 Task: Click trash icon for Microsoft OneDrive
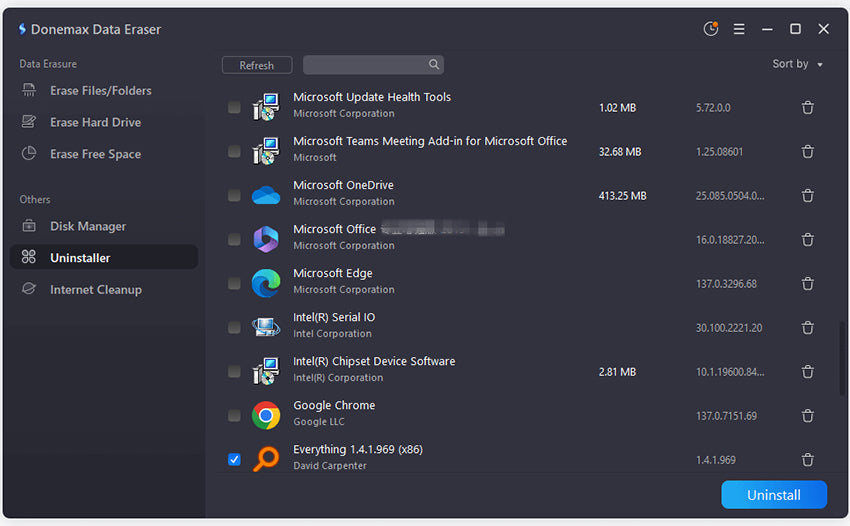pos(808,195)
